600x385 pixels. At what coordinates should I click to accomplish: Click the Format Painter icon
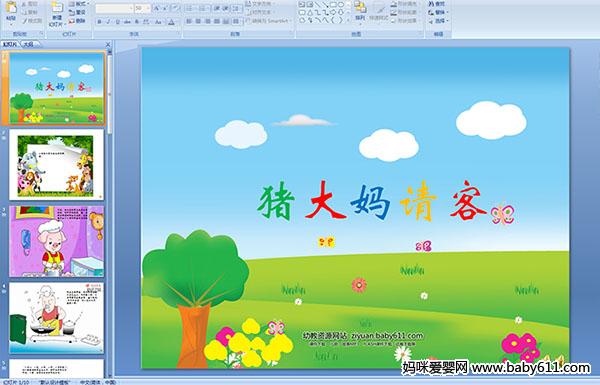point(33,21)
